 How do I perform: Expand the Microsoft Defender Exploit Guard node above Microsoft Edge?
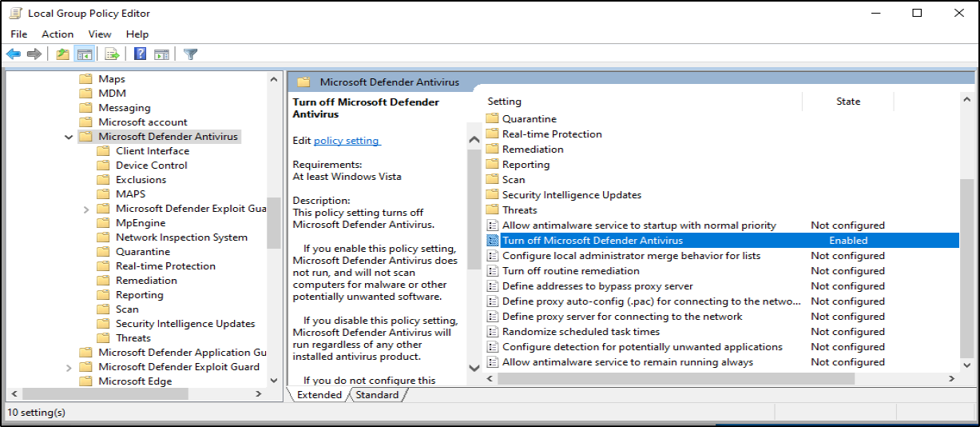click(69, 368)
